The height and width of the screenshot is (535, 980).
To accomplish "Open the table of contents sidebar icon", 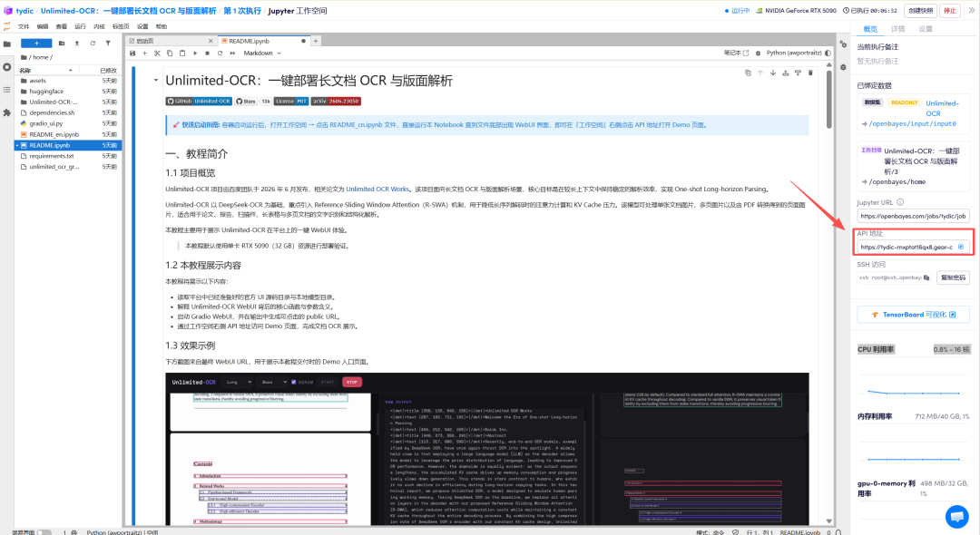I will 7,90.
